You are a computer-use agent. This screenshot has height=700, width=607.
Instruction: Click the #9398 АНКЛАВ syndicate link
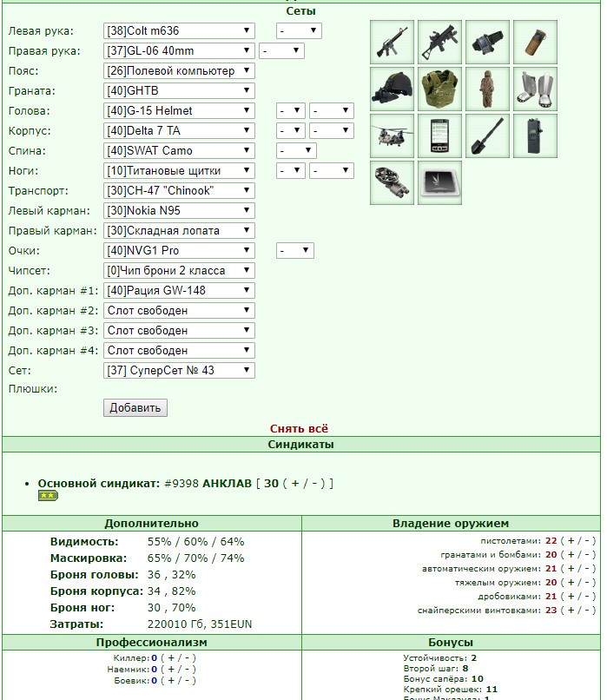click(x=208, y=484)
